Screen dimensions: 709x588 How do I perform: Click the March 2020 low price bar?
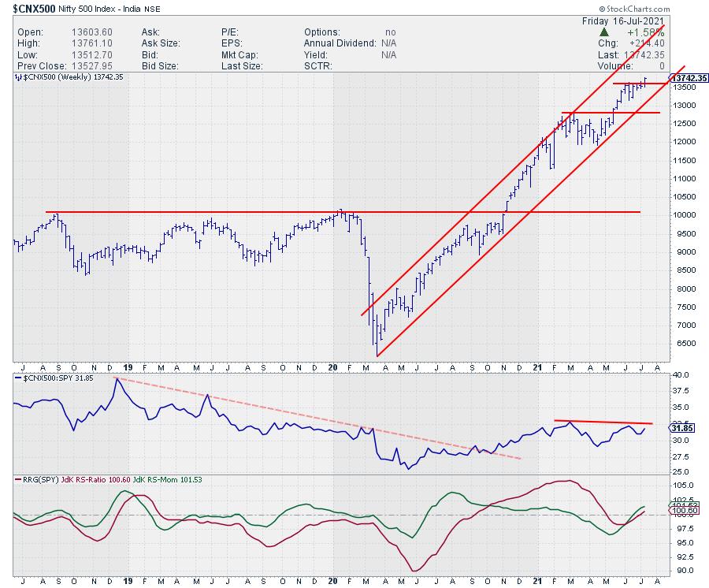point(377,347)
